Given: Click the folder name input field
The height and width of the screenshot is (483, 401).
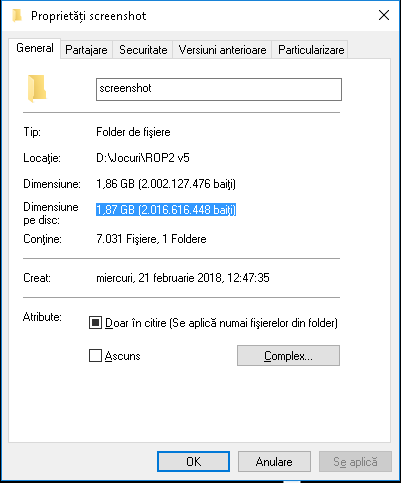Looking at the screenshot, I should point(219,89).
